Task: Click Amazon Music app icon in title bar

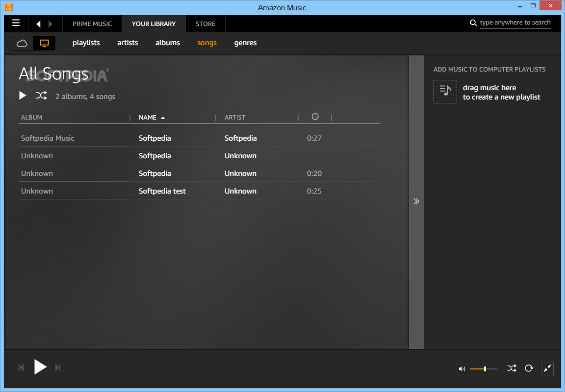Action: coord(9,7)
